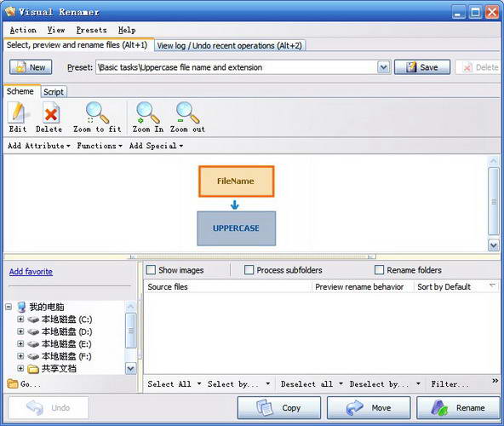Click the Add favorite link
504x426 pixels.
pos(31,272)
